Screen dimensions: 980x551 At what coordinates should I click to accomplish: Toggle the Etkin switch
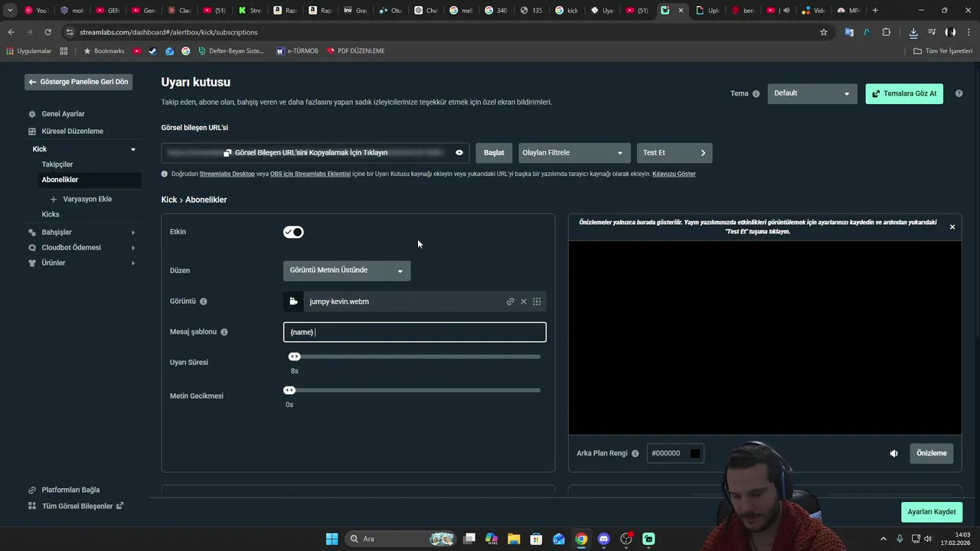click(293, 232)
